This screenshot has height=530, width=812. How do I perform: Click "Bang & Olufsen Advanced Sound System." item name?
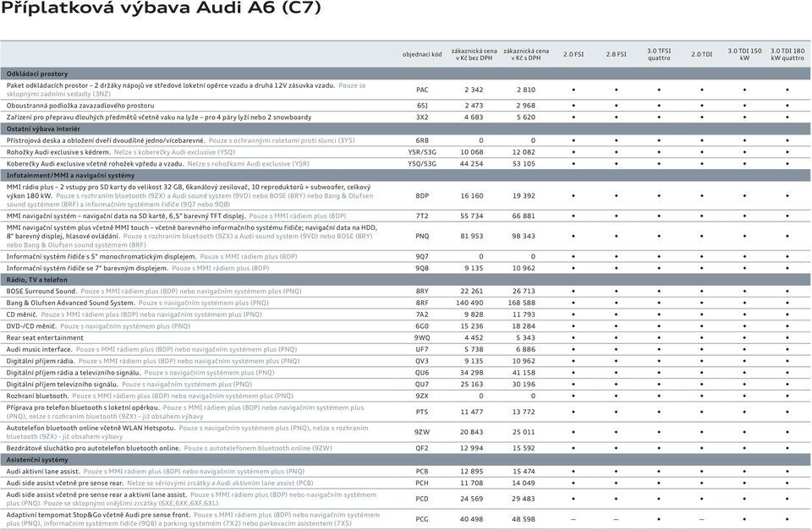coord(70,303)
